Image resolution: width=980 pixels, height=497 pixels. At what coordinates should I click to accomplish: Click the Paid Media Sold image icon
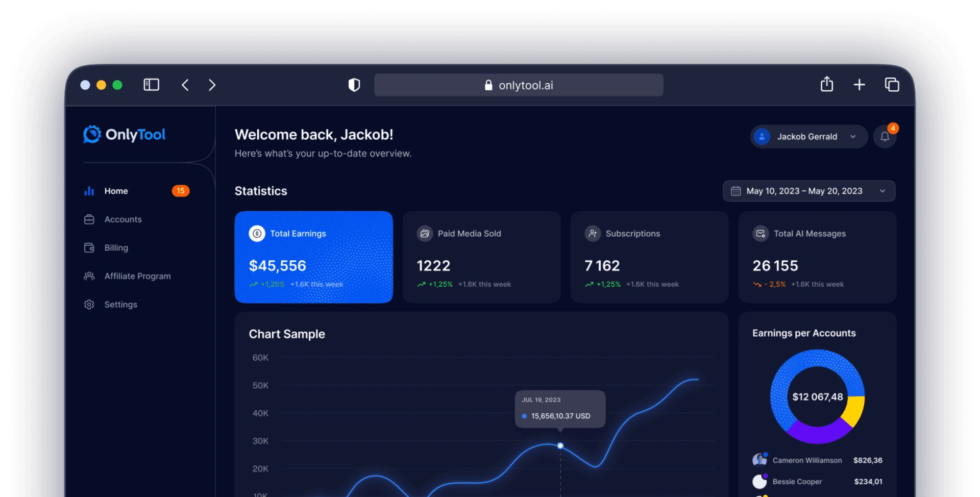[425, 234]
